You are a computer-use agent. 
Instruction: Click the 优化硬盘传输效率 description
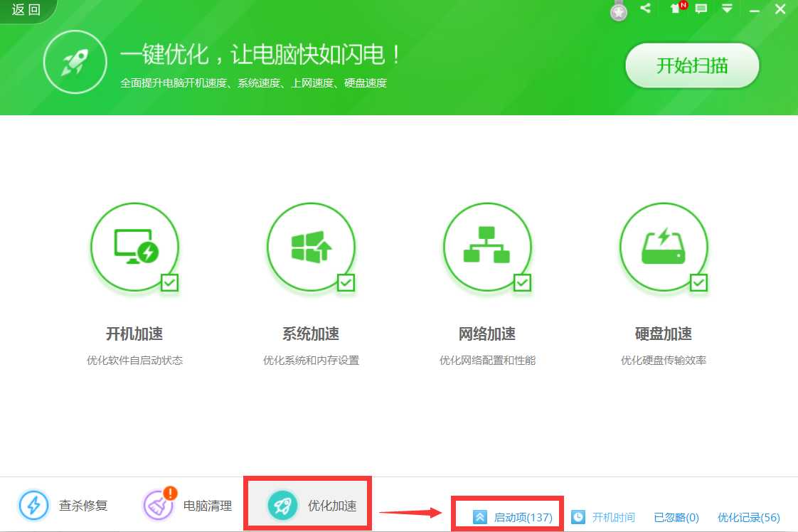pos(664,361)
